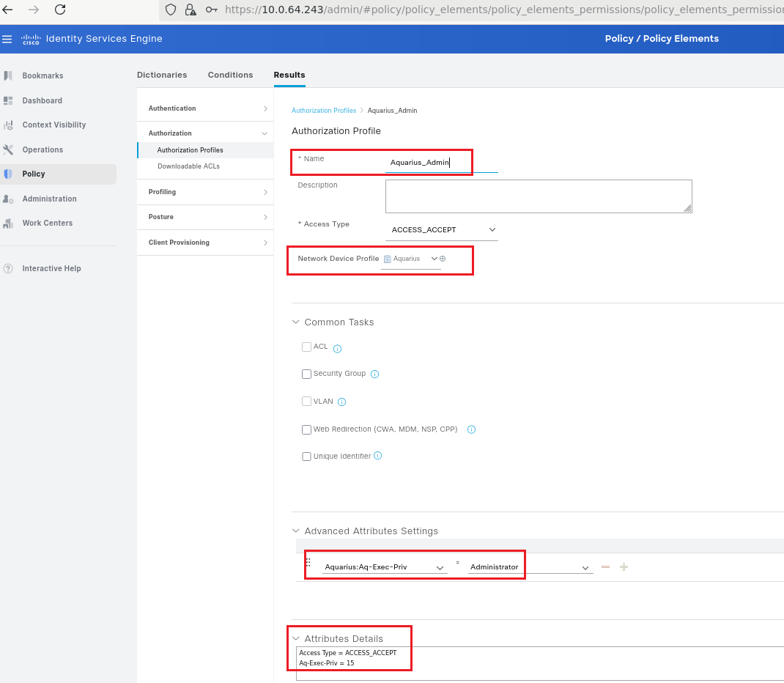Click the Operations wrench icon

8,149
